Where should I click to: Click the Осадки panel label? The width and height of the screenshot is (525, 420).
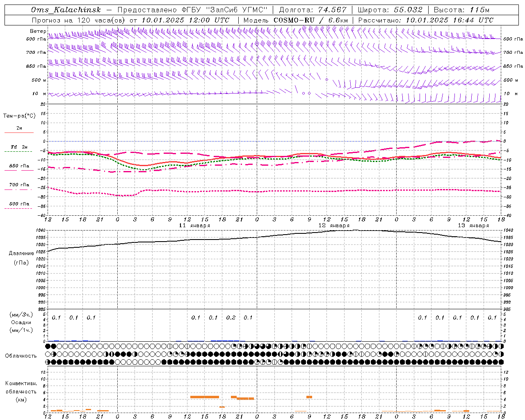pyautogui.click(x=21, y=322)
